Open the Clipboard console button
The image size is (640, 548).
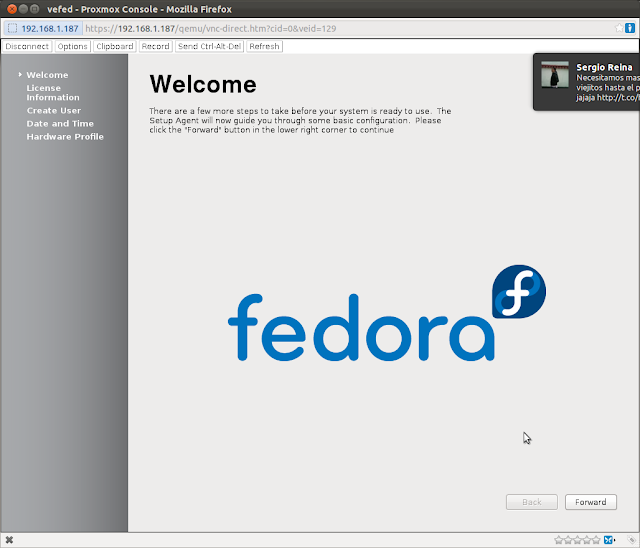[115, 46]
